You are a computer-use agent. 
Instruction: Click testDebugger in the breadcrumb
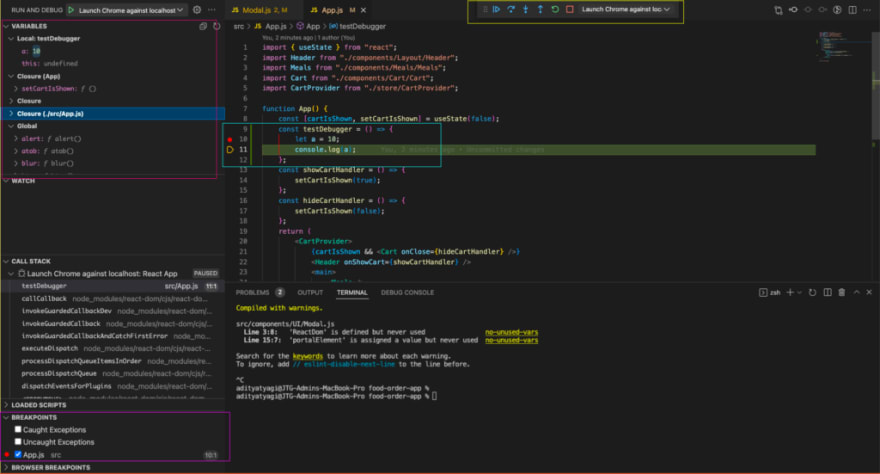pos(362,26)
